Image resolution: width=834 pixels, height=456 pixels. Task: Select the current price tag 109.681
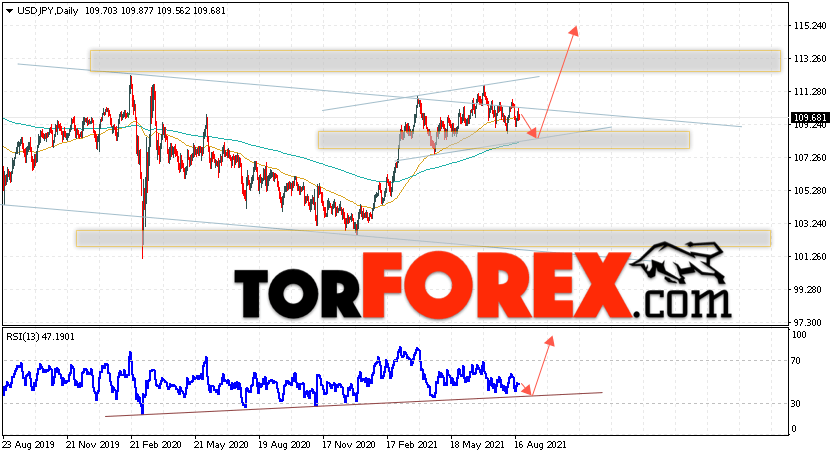810,118
